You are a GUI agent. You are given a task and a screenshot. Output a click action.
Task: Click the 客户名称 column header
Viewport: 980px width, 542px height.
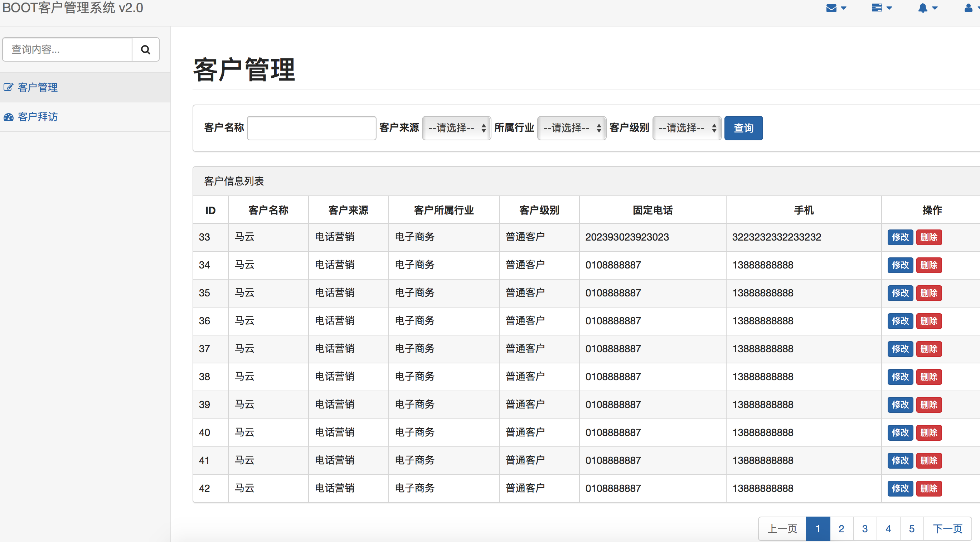pos(268,210)
